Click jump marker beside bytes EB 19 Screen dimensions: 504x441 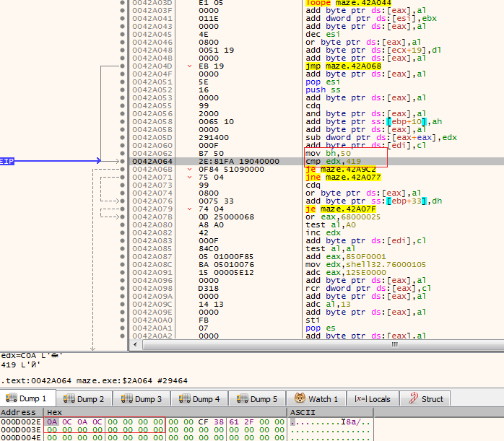click(190, 66)
